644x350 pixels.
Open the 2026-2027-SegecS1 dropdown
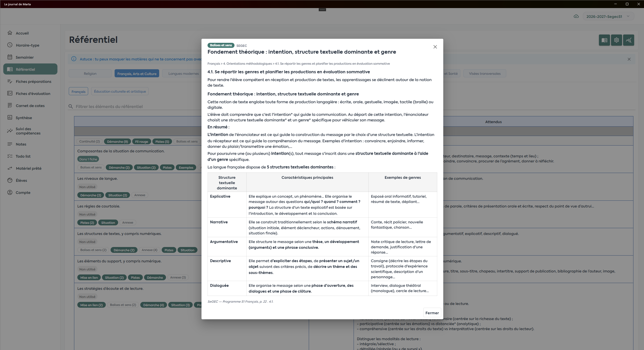click(608, 16)
